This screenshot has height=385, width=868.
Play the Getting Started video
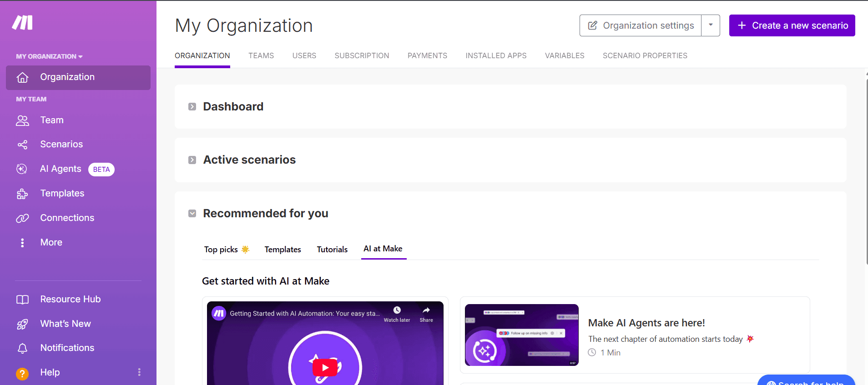[x=325, y=367]
